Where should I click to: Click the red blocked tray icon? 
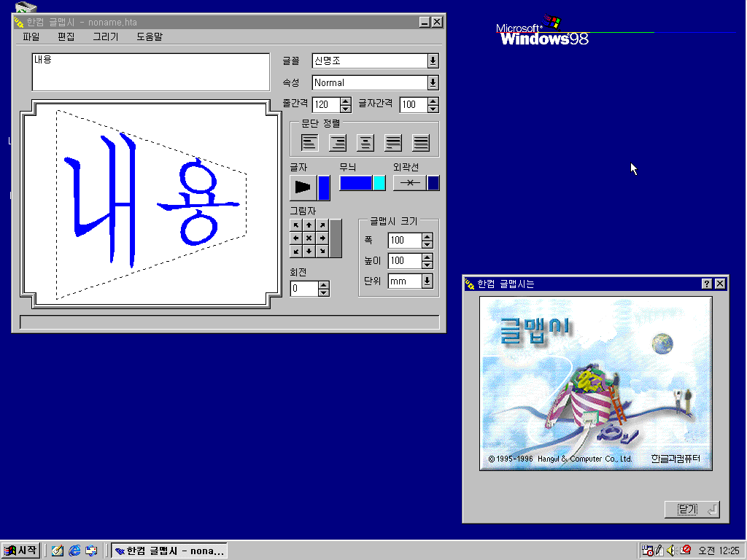coord(686,550)
